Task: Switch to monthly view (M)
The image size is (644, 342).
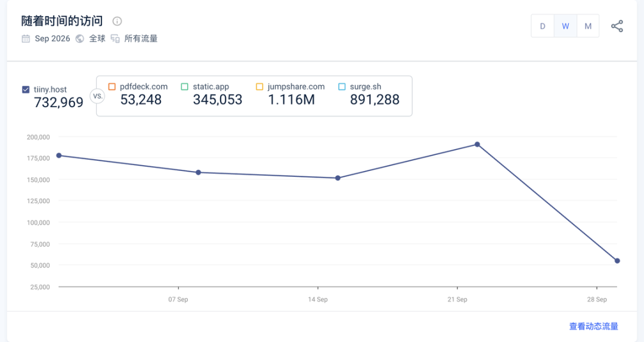Action: point(588,26)
